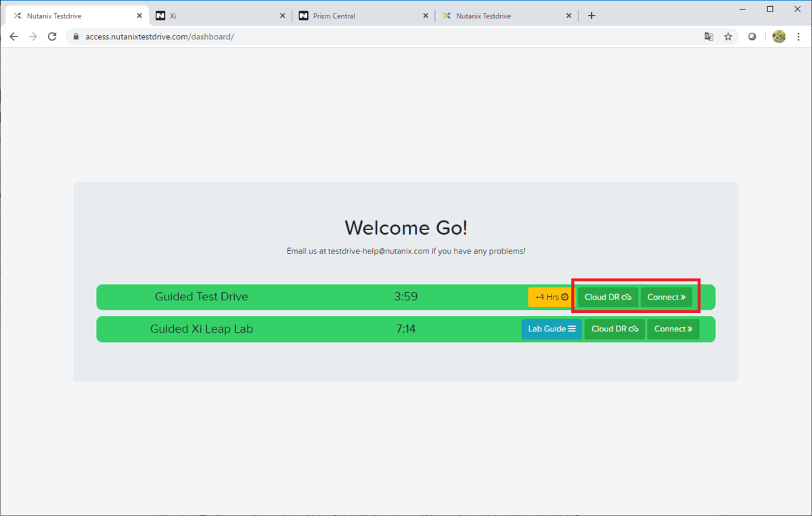Connect to Guided Test Drive

tap(667, 297)
